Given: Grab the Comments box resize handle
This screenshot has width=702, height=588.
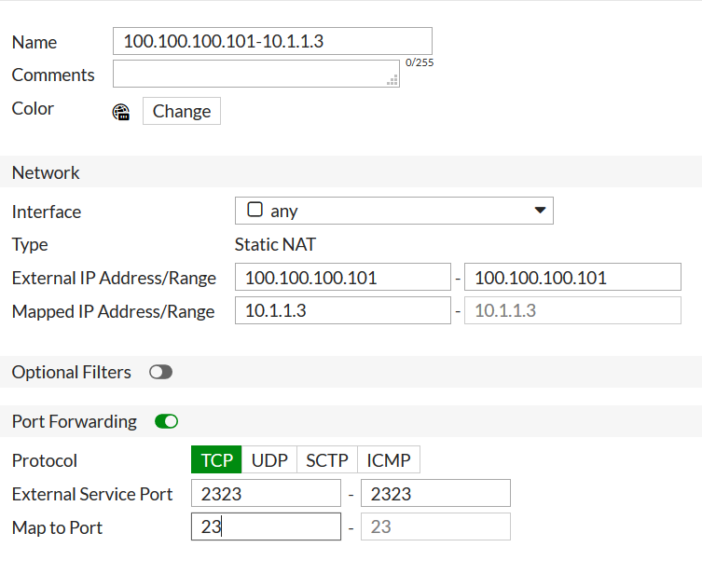Looking at the screenshot, I should point(392,80).
